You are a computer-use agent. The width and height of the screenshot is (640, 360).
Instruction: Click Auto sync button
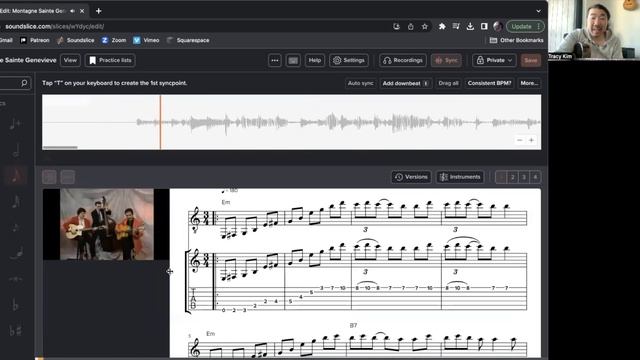(360, 83)
